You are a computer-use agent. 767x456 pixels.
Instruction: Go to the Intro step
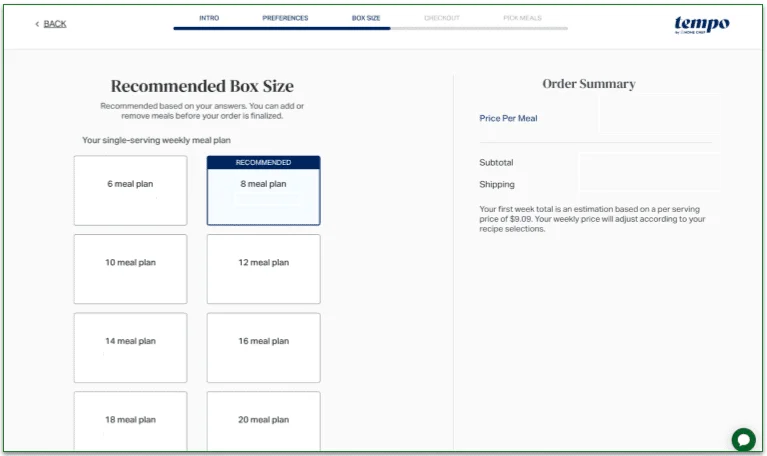(209, 18)
